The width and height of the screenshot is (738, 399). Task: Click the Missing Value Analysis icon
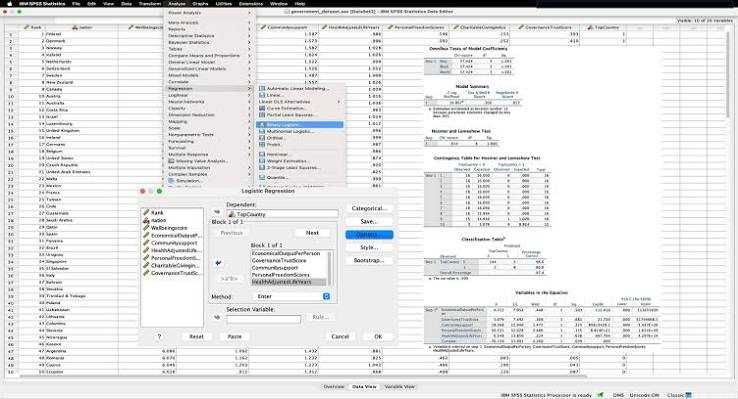tap(172, 161)
